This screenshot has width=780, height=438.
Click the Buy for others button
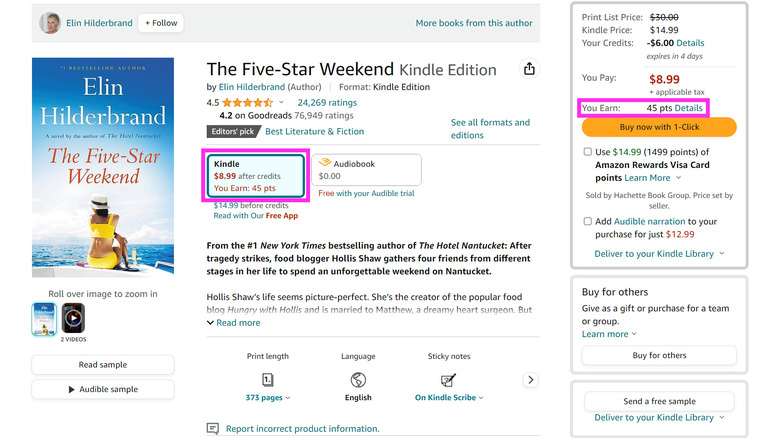659,355
